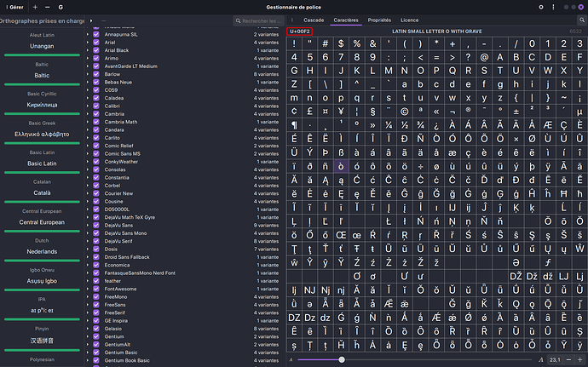This screenshot has height=367, width=588.
Task: Open the Google Fonts G icon
Action: point(61,7)
